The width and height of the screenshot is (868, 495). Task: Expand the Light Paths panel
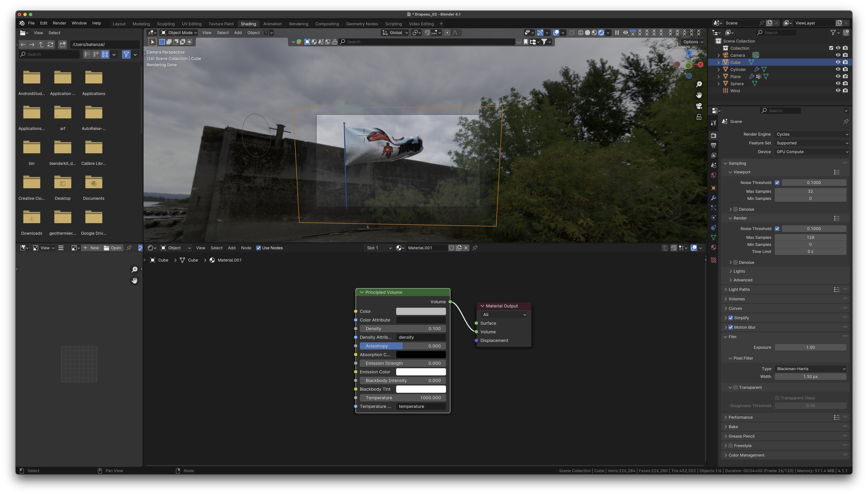coord(739,290)
